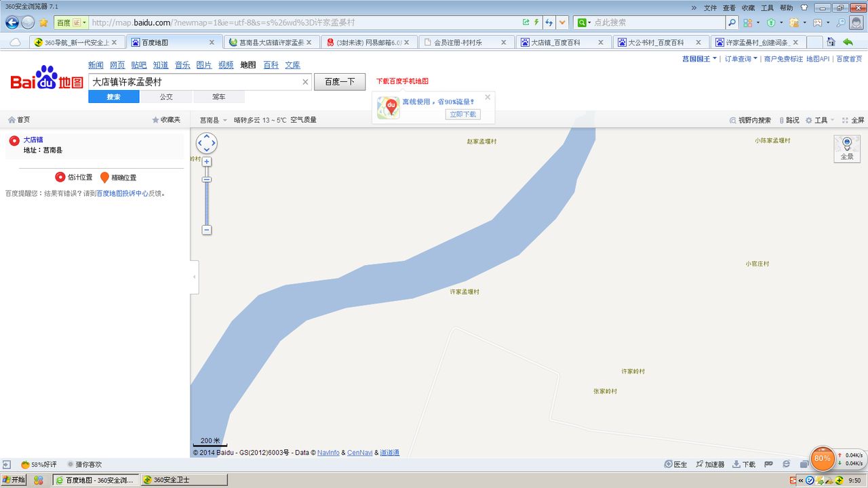Open favorites via the yellow star icon

click(43, 22)
